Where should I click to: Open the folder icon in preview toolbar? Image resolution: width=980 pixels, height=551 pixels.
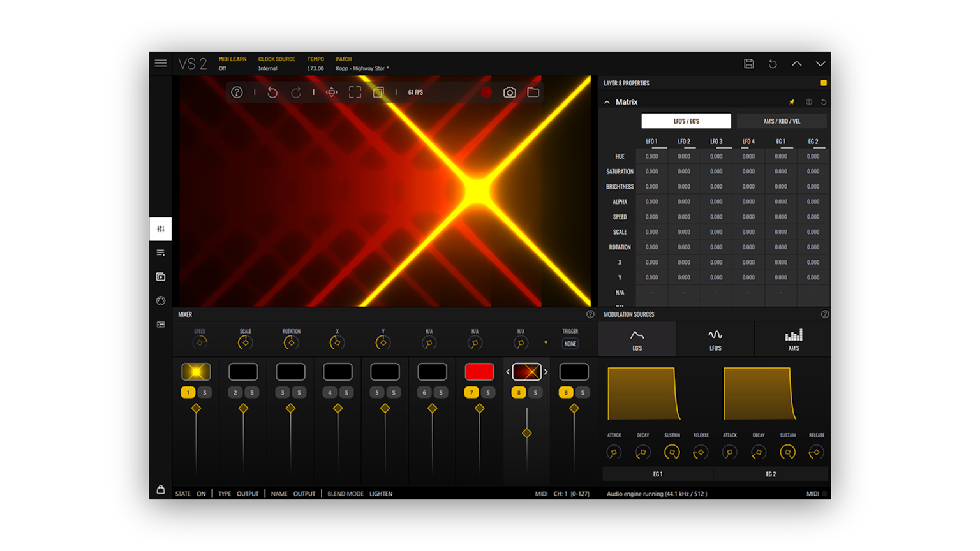tap(533, 92)
